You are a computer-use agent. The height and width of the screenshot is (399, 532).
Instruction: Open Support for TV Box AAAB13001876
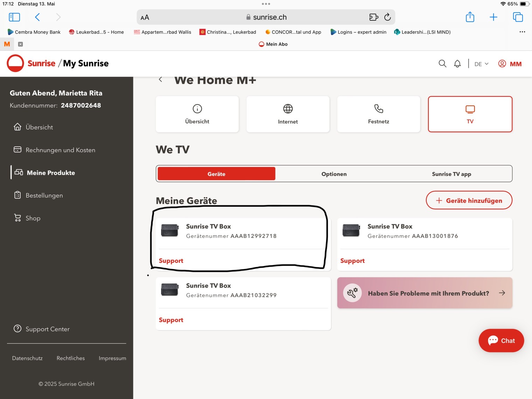[352, 261]
